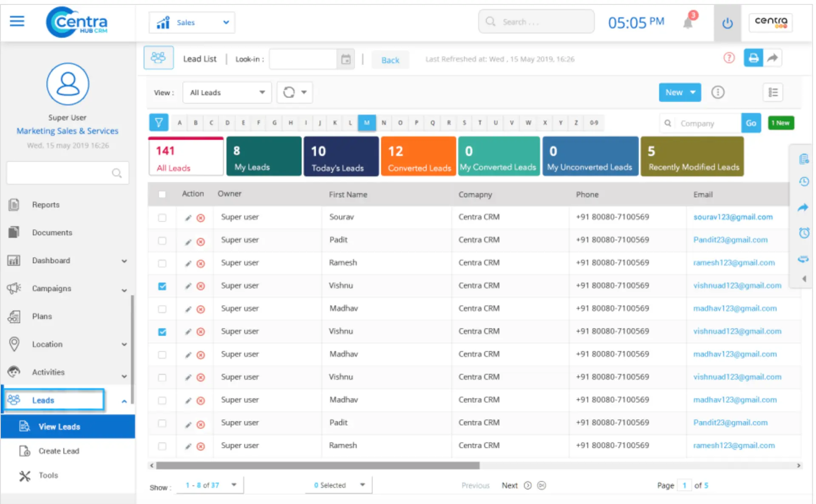Open the filter funnel icon above alphabet bar
The height and width of the screenshot is (504, 816).
159,122
